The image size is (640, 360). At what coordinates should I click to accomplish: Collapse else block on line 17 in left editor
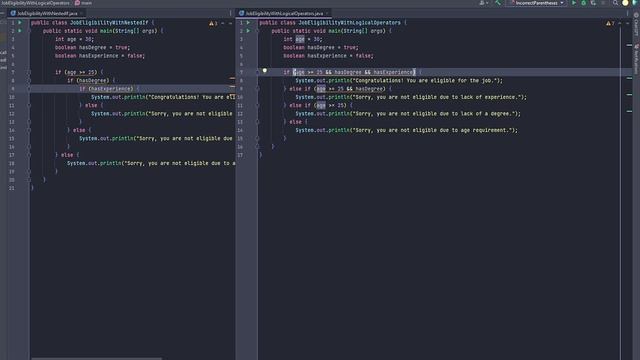pos(29,155)
